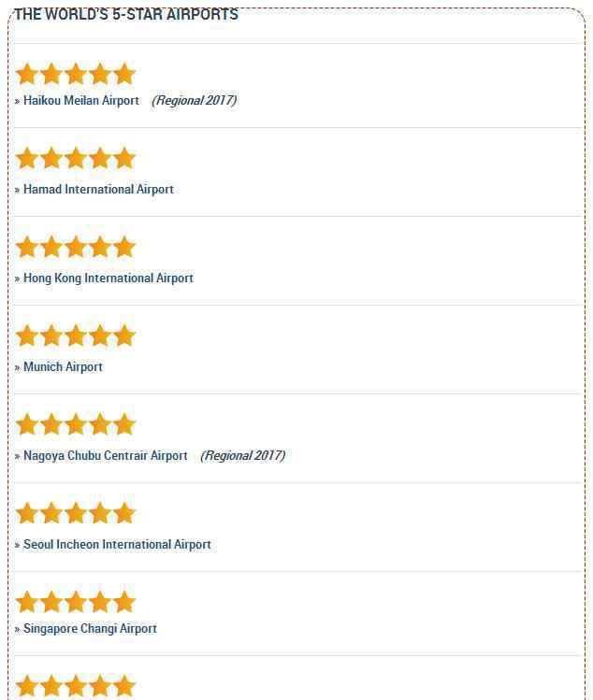
Task: Click the five stars above Nagoya Chubu Centrair
Action: point(76,424)
